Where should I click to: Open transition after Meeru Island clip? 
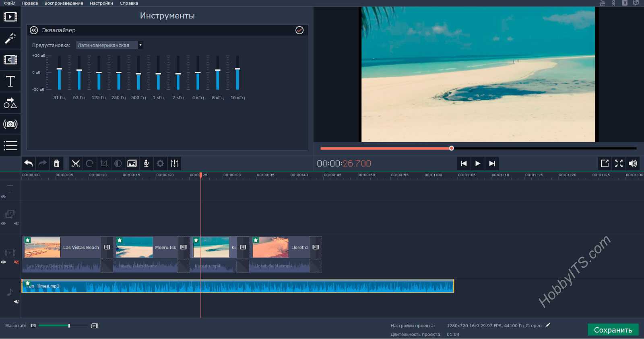pos(184,247)
